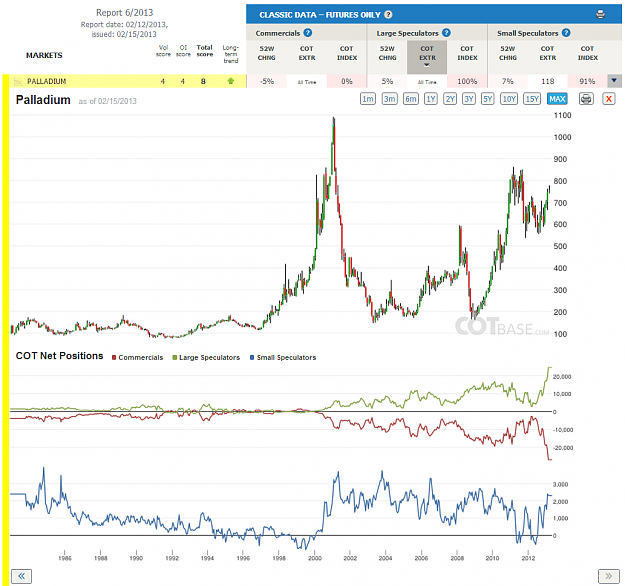Click Small Speculators COT EXTR value 118
Screen dimensions: 625x586
tap(548, 81)
